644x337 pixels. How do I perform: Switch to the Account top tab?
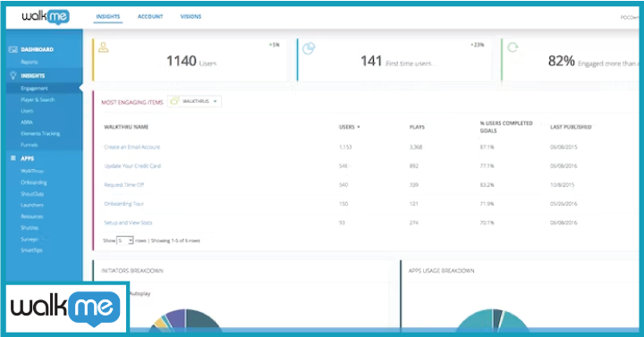(x=150, y=17)
